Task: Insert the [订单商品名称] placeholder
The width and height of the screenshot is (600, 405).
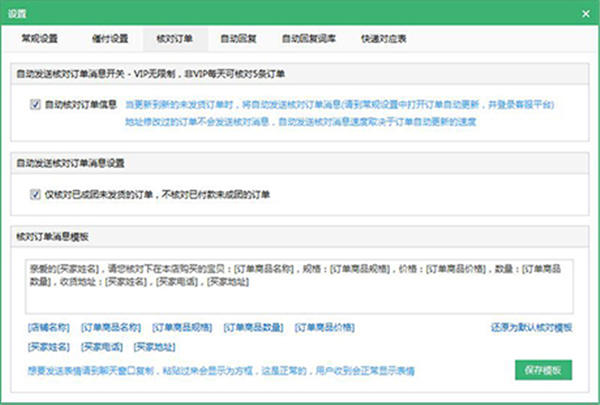Action: (x=111, y=327)
